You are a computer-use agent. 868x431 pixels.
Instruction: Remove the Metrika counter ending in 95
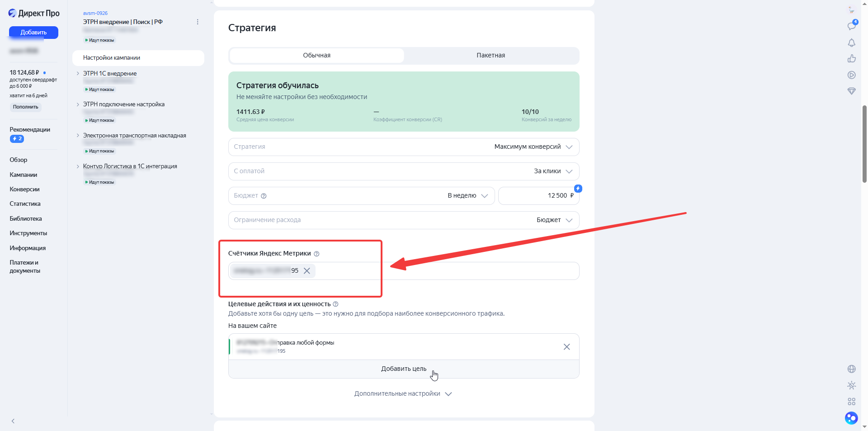tap(307, 271)
